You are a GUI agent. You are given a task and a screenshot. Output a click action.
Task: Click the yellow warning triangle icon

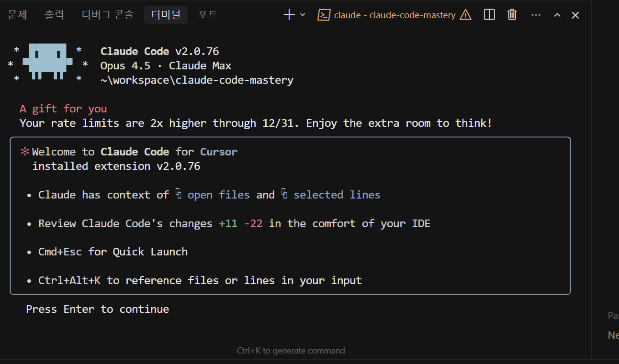[x=465, y=15]
